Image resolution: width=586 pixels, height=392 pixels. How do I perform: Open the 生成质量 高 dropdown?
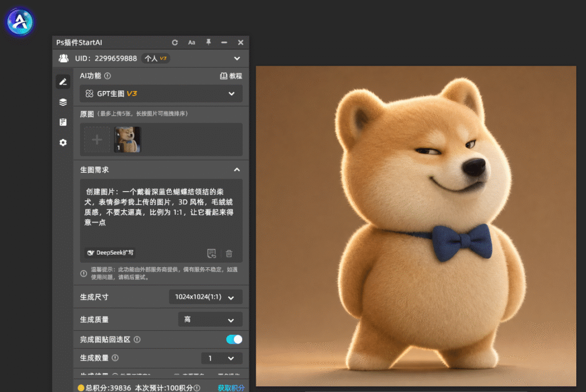tap(210, 319)
